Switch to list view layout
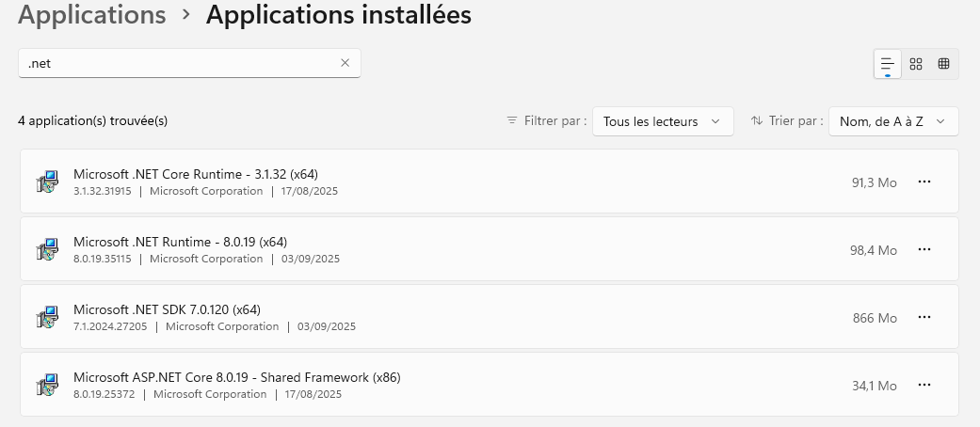Screen dimensions: 980x427 point(887,64)
